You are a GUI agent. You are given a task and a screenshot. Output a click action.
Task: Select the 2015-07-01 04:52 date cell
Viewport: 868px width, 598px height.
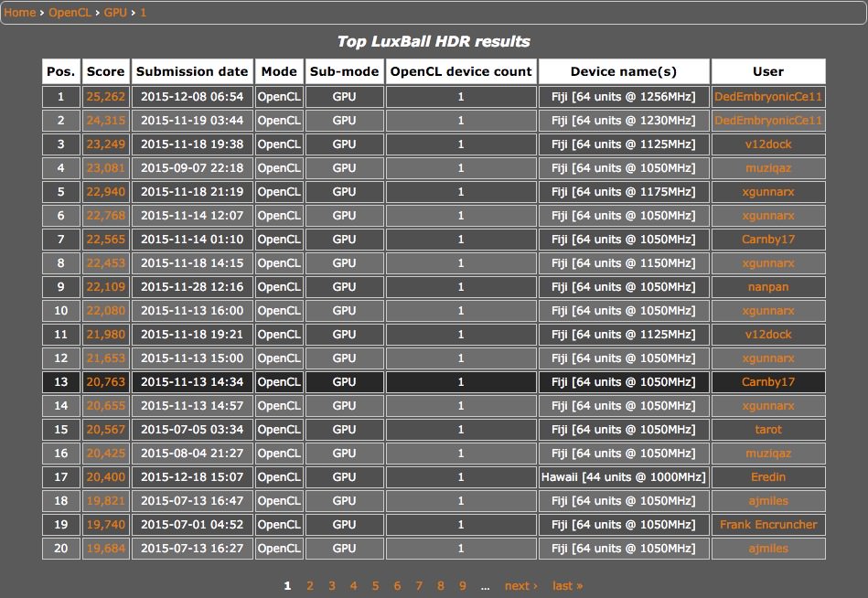click(192, 525)
